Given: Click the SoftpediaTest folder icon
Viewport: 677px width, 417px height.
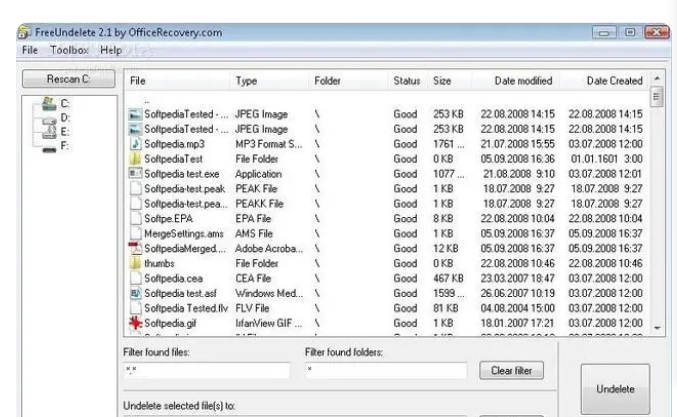Looking at the screenshot, I should click(135, 159).
